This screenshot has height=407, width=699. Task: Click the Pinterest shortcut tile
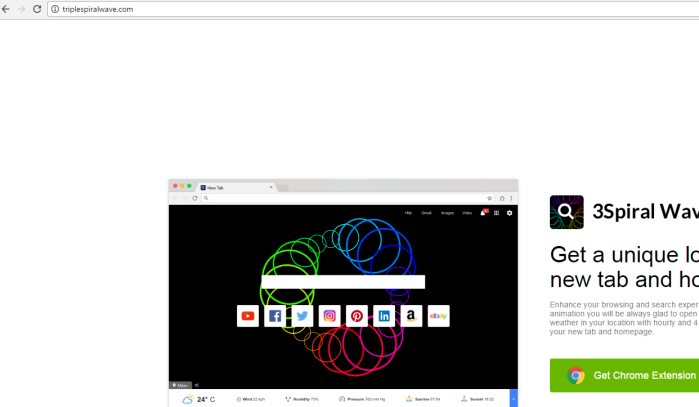[357, 316]
